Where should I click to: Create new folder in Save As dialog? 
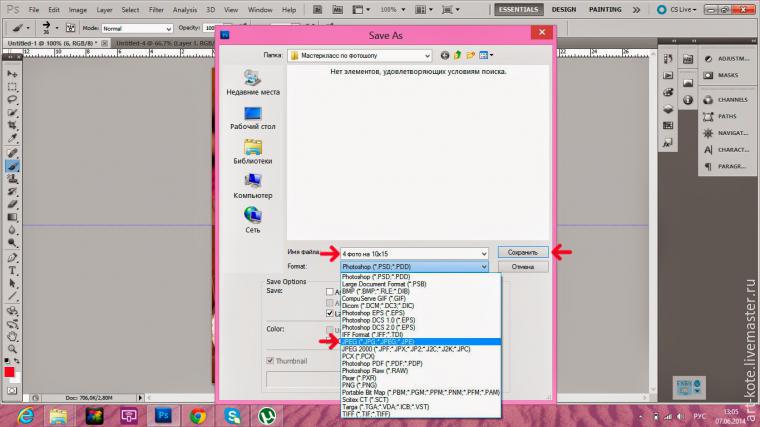pyautogui.click(x=470, y=55)
